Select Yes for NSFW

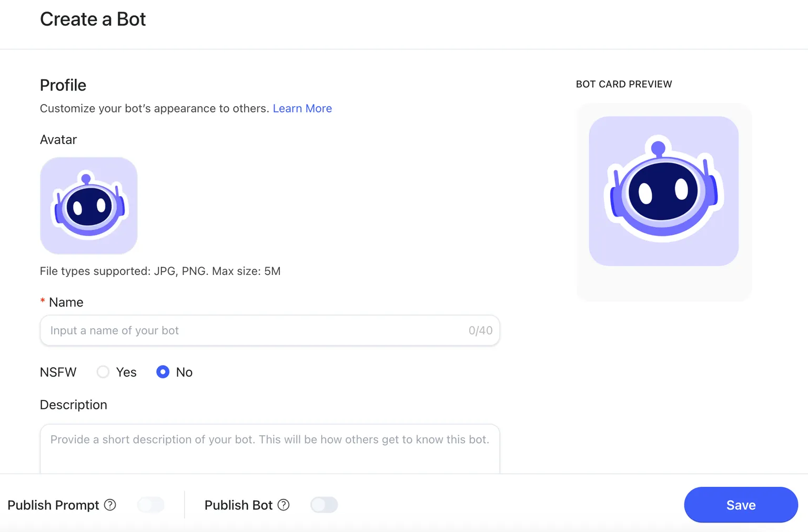103,372
